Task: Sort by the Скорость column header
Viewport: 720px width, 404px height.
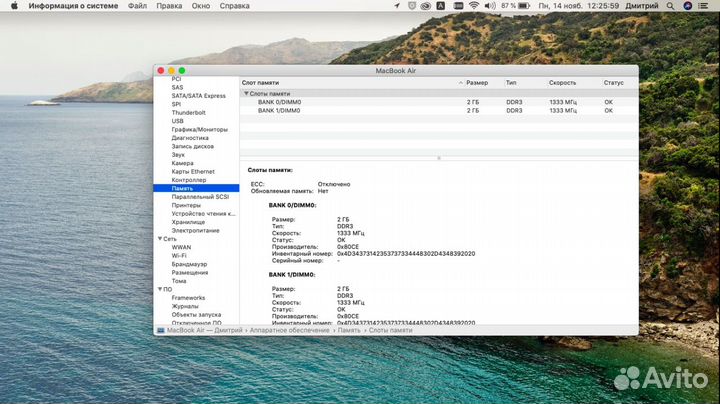Action: (x=562, y=83)
